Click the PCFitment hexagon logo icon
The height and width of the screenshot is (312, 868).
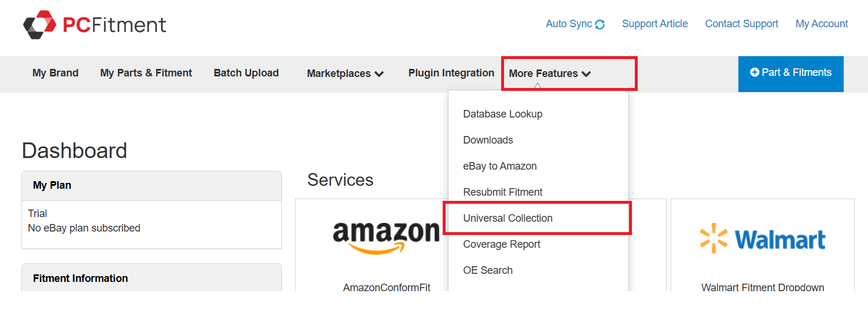39,24
